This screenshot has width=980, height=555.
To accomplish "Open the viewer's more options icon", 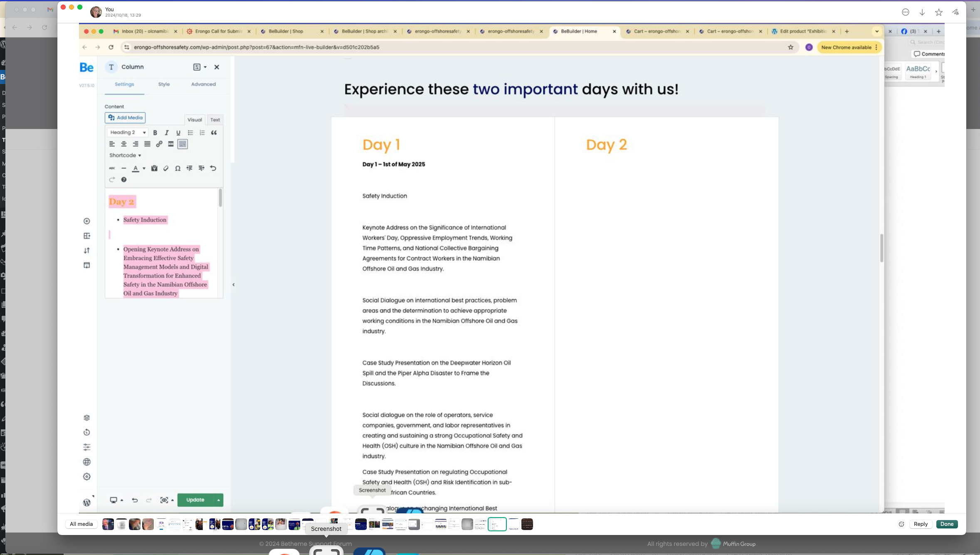I will point(905,12).
